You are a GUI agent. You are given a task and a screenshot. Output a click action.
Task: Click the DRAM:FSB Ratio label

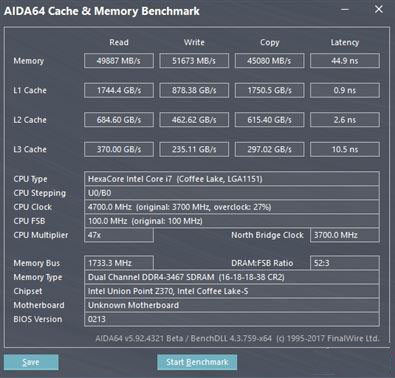point(262,263)
